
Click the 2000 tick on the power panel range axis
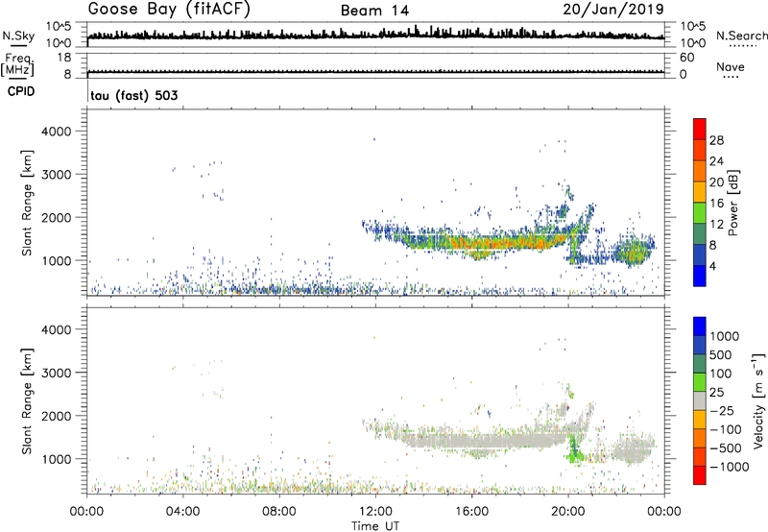pyautogui.click(x=57, y=217)
